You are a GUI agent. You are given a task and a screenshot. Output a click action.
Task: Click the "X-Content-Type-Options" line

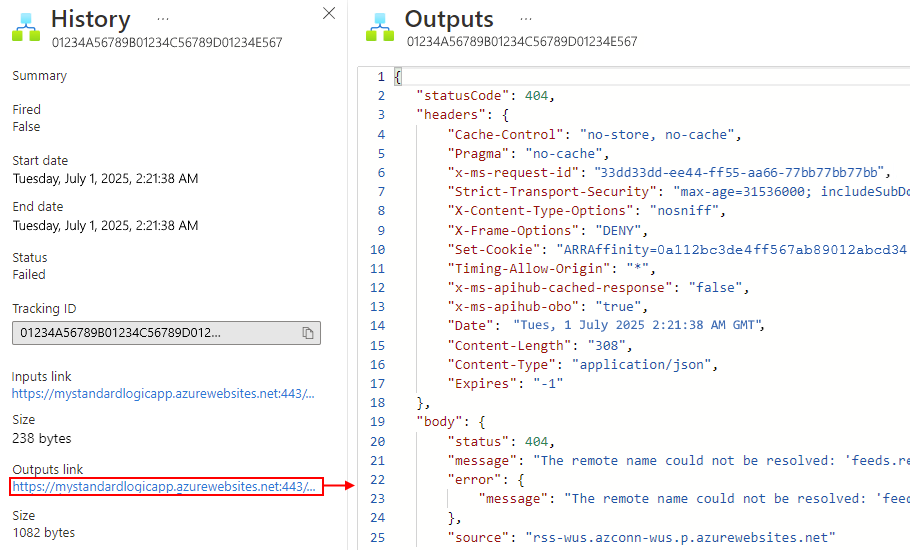pos(587,211)
